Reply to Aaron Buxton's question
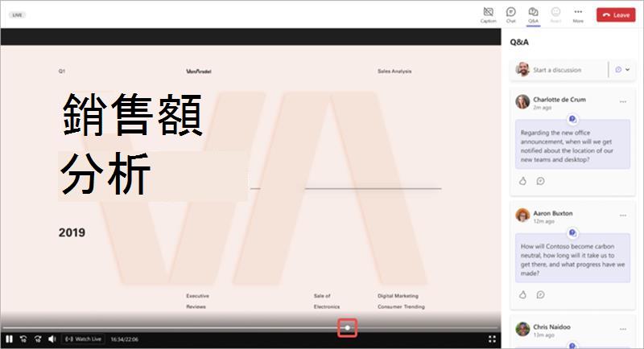This screenshot has height=349, width=644. pyautogui.click(x=540, y=294)
